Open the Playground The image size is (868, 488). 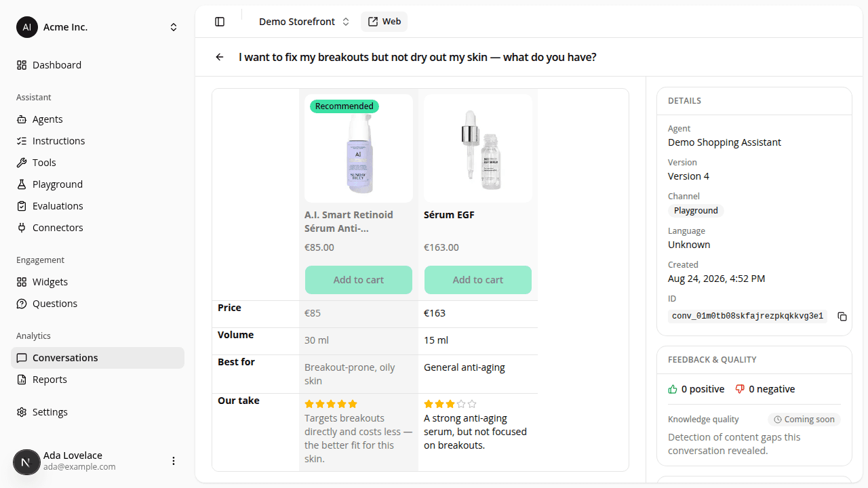pyautogui.click(x=98, y=184)
